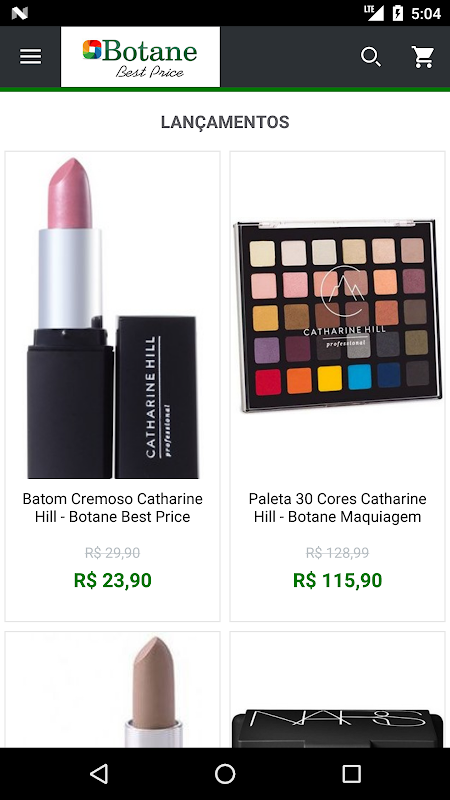Open the pink lipstick product image

(112, 318)
